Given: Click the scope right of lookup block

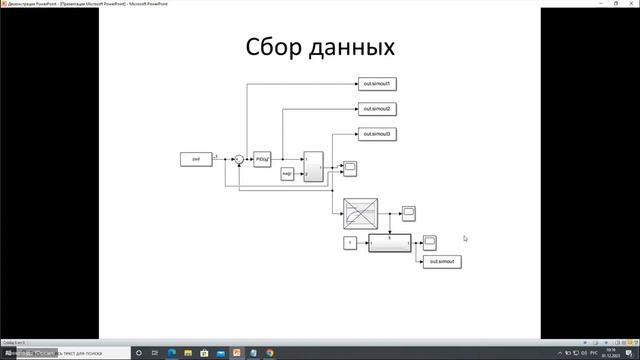Looking at the screenshot, I should tap(409, 214).
